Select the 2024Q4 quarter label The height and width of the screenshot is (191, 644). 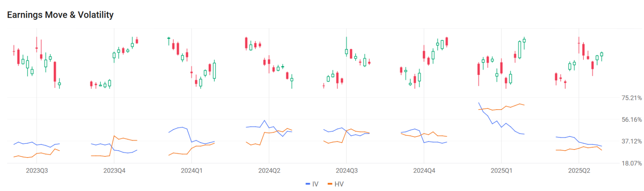coord(424,171)
